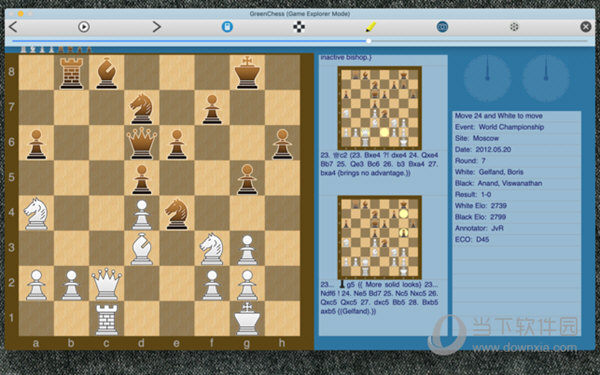Screen dimensions: 600x375
Task: Open settings via the gear icon
Action: point(514,27)
